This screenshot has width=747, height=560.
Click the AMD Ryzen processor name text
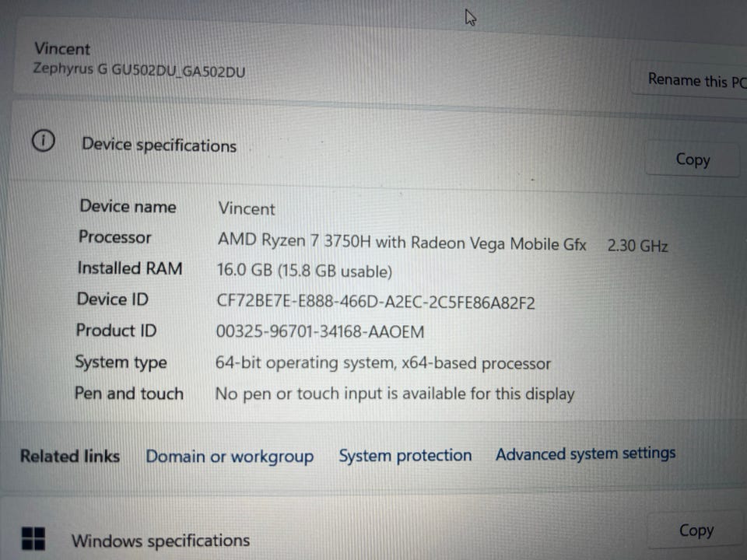coord(402,241)
